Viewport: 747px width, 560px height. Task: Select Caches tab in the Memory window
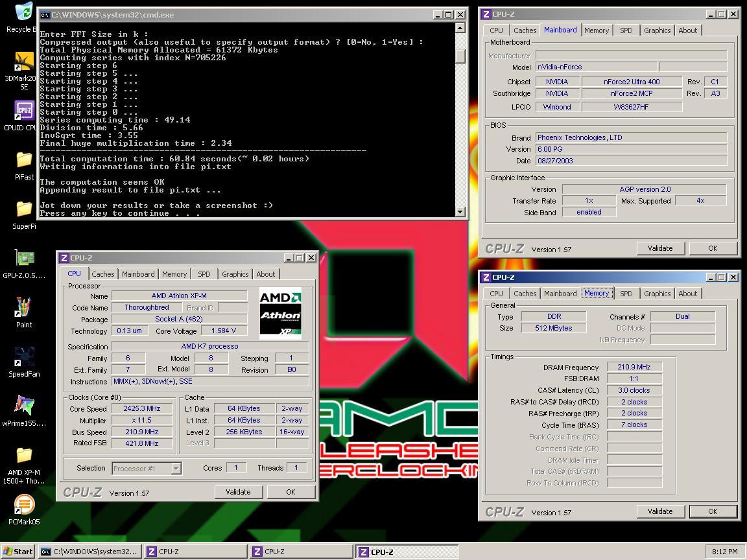525,294
